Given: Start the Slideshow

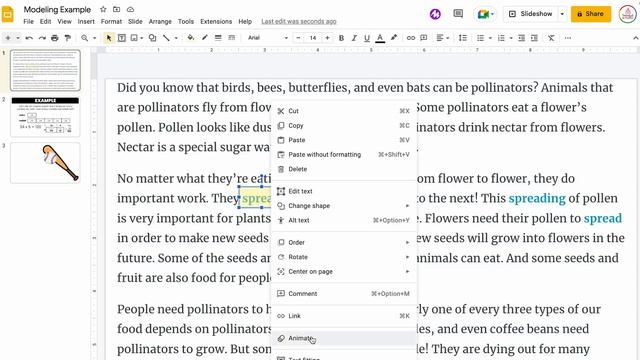Looking at the screenshot, I should [x=531, y=14].
